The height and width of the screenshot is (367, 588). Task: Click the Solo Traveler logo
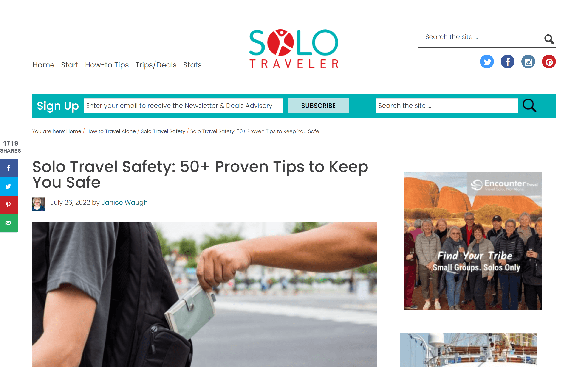click(294, 49)
